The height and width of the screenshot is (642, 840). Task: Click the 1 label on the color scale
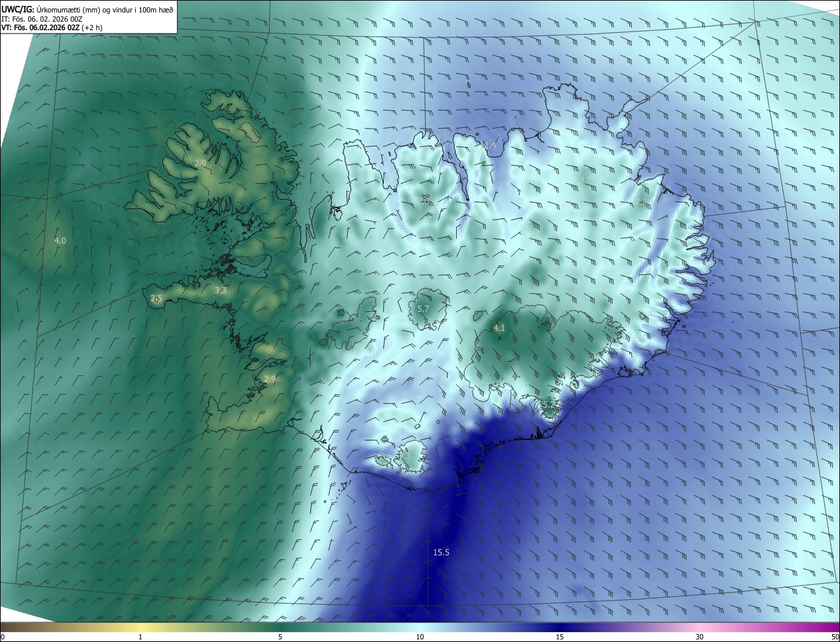tap(140, 637)
